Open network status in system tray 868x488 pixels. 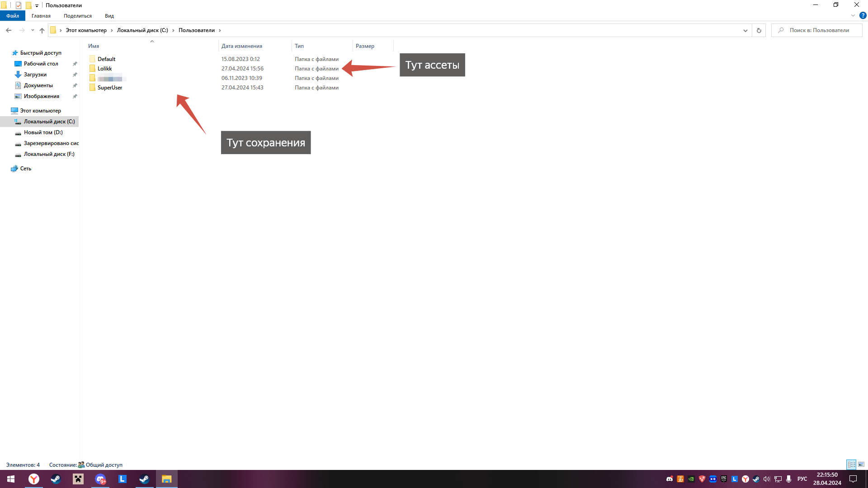(778, 479)
